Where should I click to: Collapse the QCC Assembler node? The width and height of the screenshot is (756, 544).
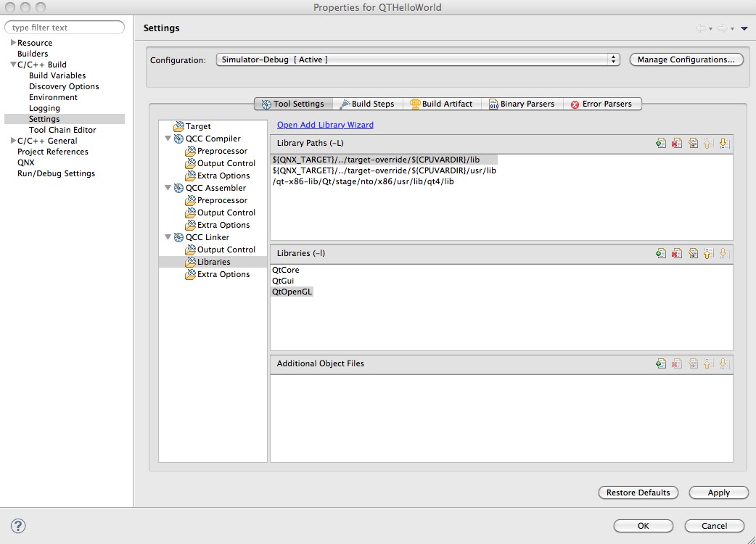pos(168,187)
